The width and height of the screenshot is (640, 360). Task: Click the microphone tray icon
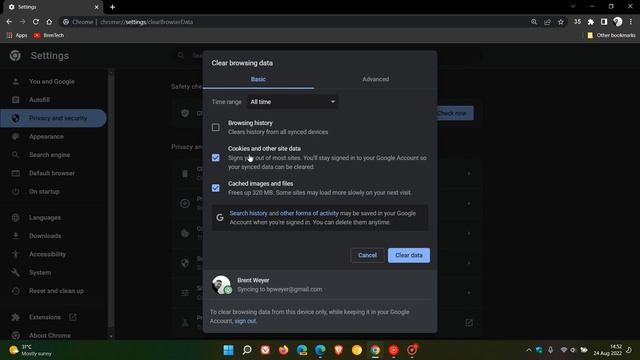(x=551, y=350)
